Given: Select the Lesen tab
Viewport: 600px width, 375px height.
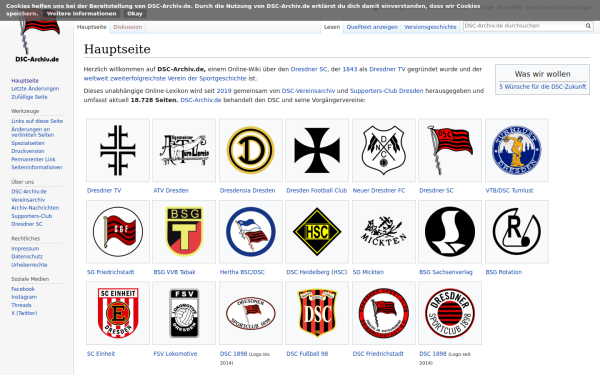Looking at the screenshot, I should 332,27.
